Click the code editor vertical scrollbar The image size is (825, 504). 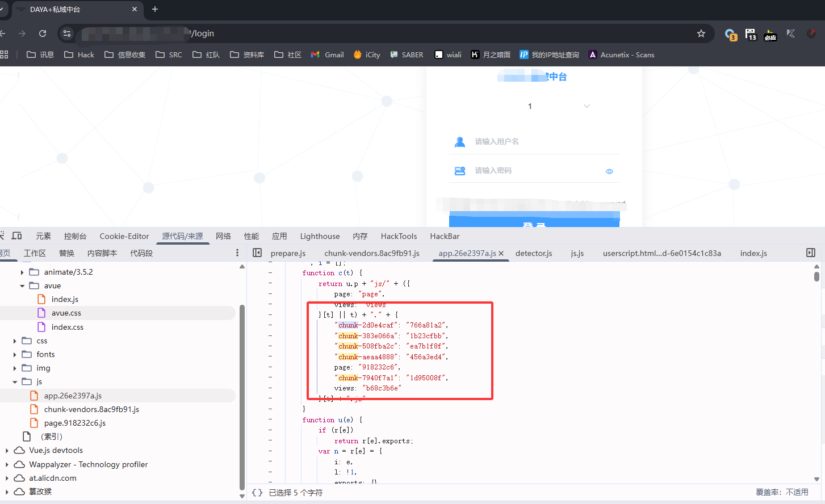coord(816,276)
